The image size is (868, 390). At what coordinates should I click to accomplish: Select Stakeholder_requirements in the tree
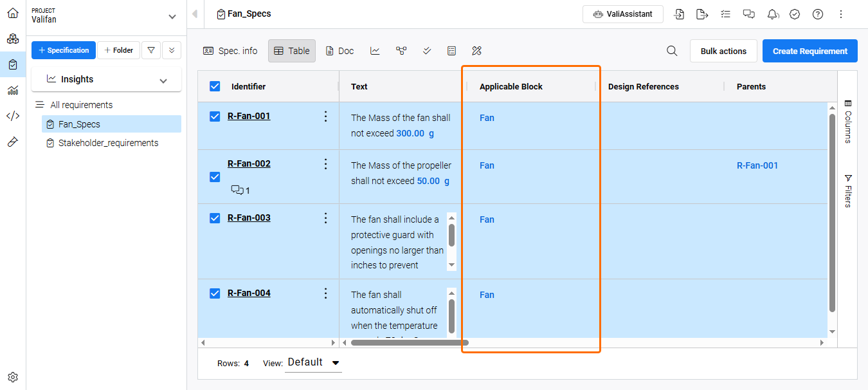pos(107,143)
